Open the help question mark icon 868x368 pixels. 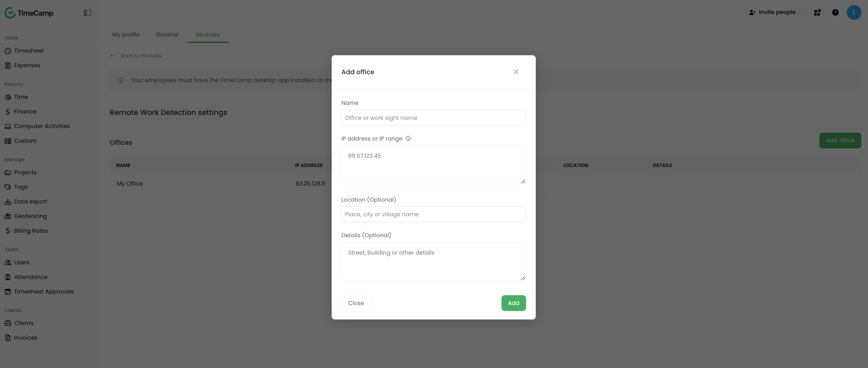click(x=835, y=12)
